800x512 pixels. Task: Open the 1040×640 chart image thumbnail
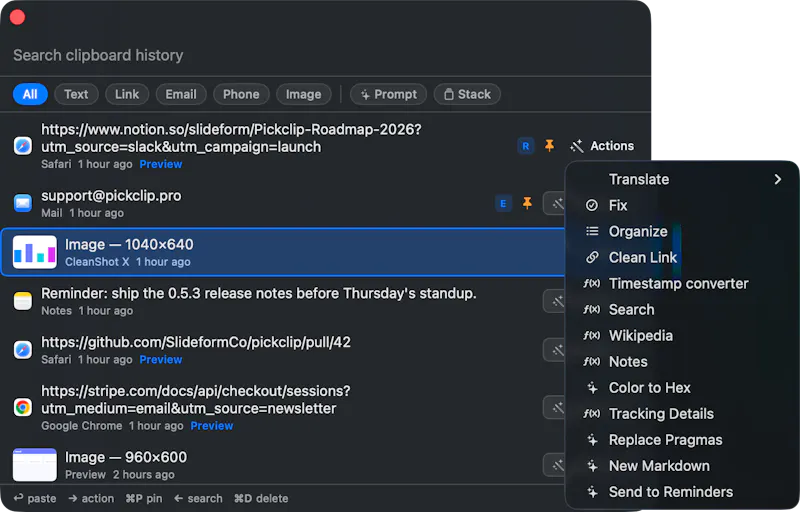pyautogui.click(x=35, y=252)
